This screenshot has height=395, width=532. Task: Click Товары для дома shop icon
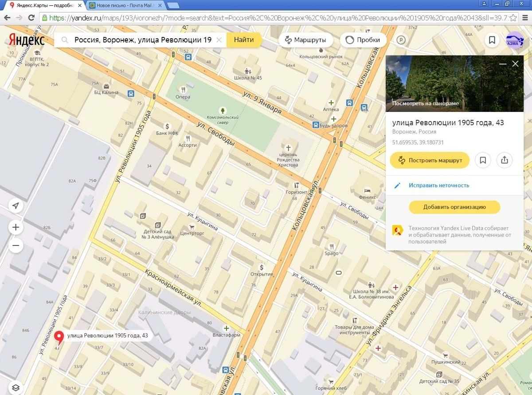click(x=355, y=320)
